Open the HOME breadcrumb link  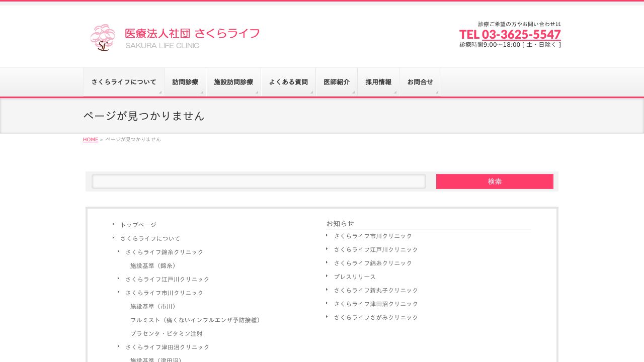click(x=91, y=139)
